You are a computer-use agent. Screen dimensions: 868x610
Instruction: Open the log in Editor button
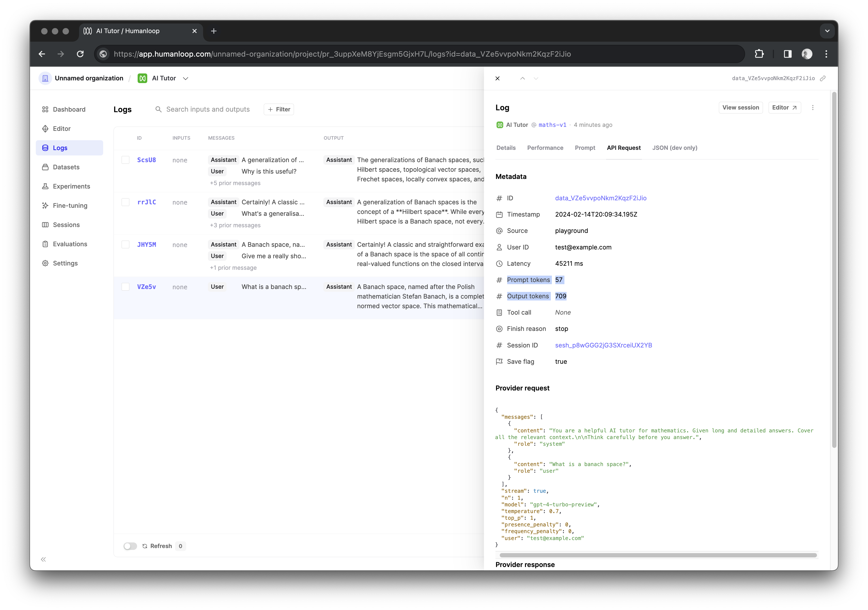click(x=784, y=108)
